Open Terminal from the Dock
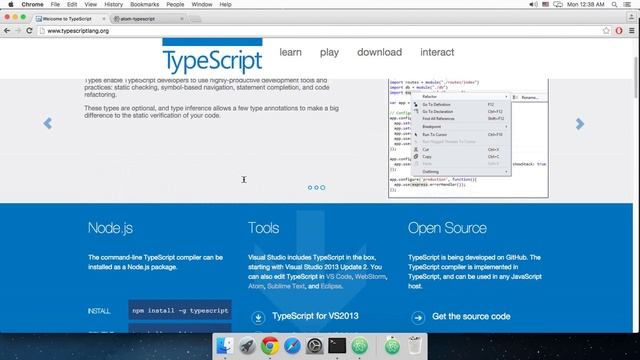This screenshot has width=640, height=360. [x=337, y=346]
